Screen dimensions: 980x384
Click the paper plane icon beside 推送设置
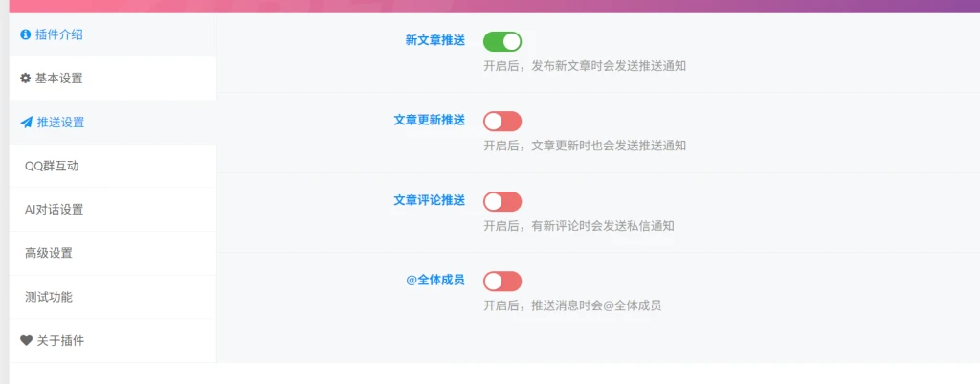(x=26, y=123)
